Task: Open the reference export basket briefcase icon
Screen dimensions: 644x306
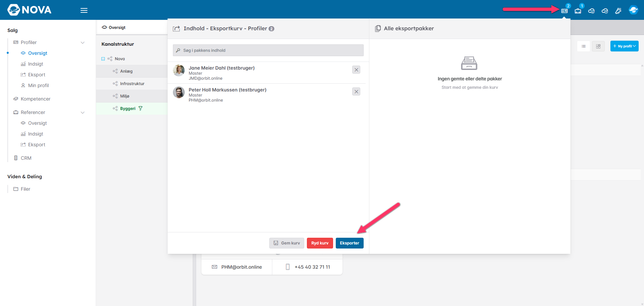Action: click(578, 11)
